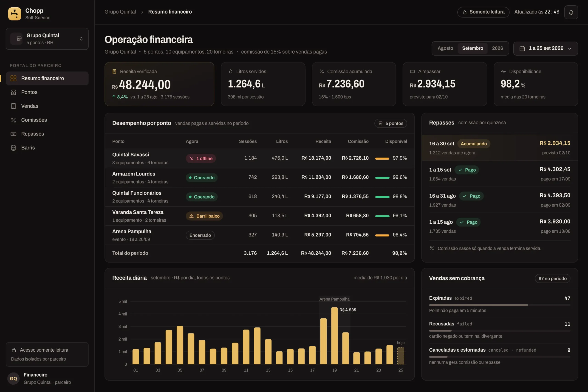Click the Receita column header
588x392 pixels.
tap(323, 141)
